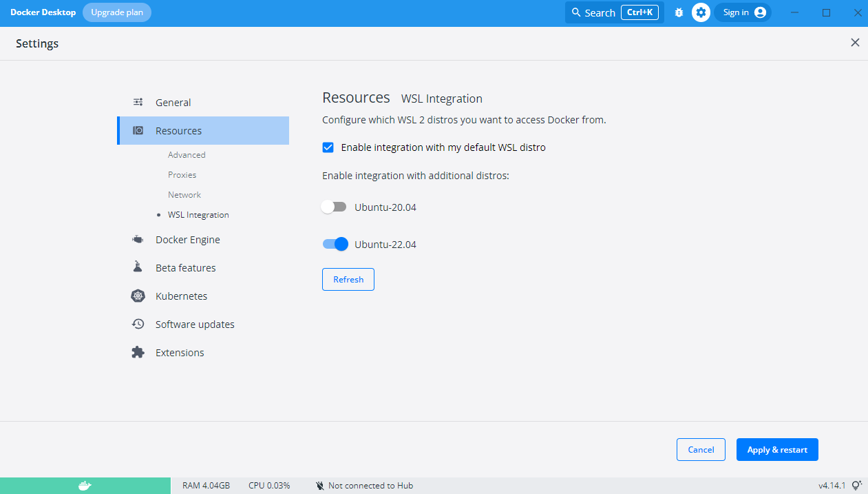
Task: Open the Network subsection
Action: 184,195
